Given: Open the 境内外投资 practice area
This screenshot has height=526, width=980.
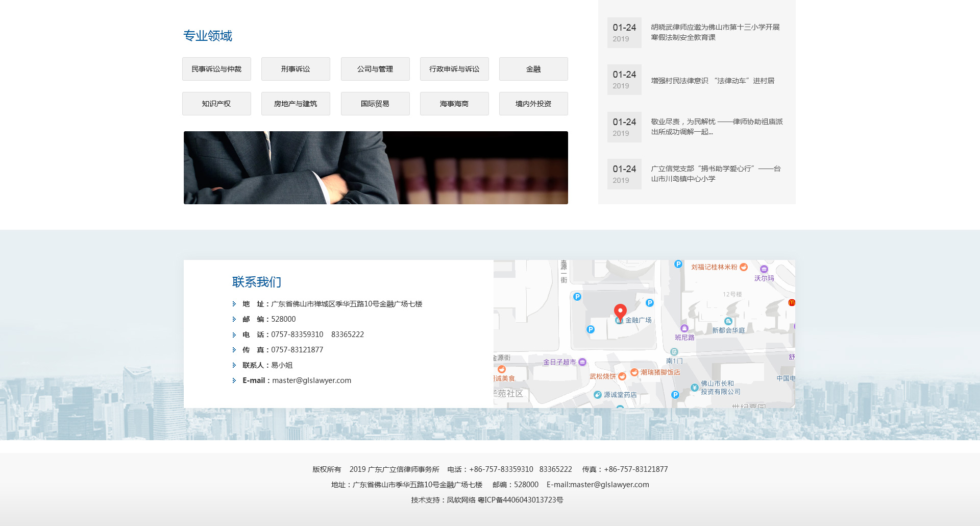Looking at the screenshot, I should click(533, 104).
